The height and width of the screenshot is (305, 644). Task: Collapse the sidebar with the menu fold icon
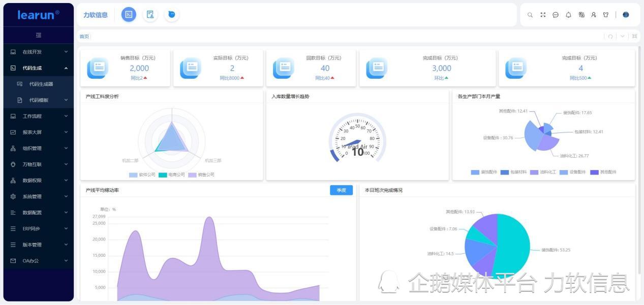tap(39, 35)
